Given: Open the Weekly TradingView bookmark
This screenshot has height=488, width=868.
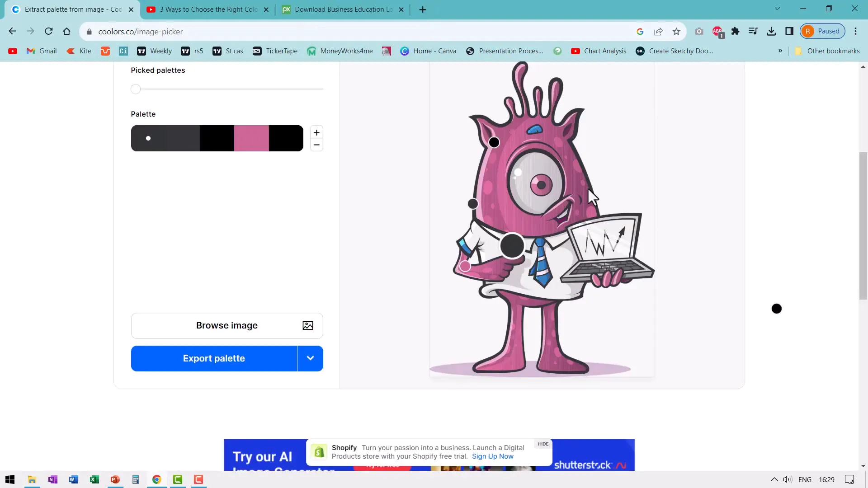Looking at the screenshot, I should tap(155, 51).
